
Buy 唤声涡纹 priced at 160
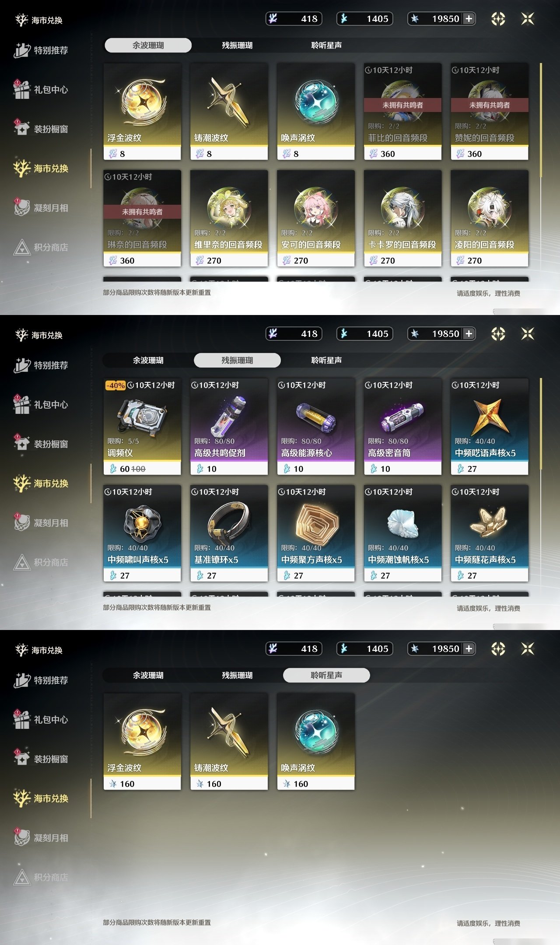pos(316,742)
